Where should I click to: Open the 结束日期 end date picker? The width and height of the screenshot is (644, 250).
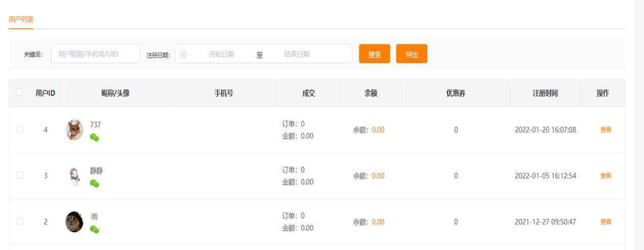coord(297,54)
